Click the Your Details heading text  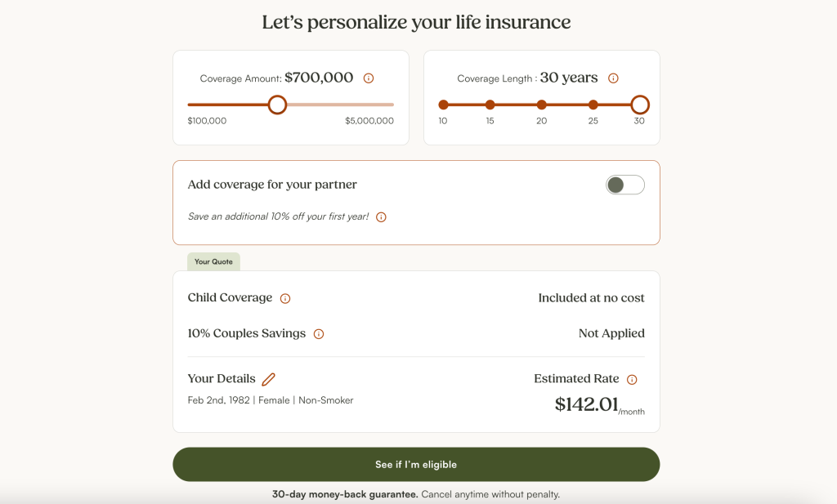[222, 379]
